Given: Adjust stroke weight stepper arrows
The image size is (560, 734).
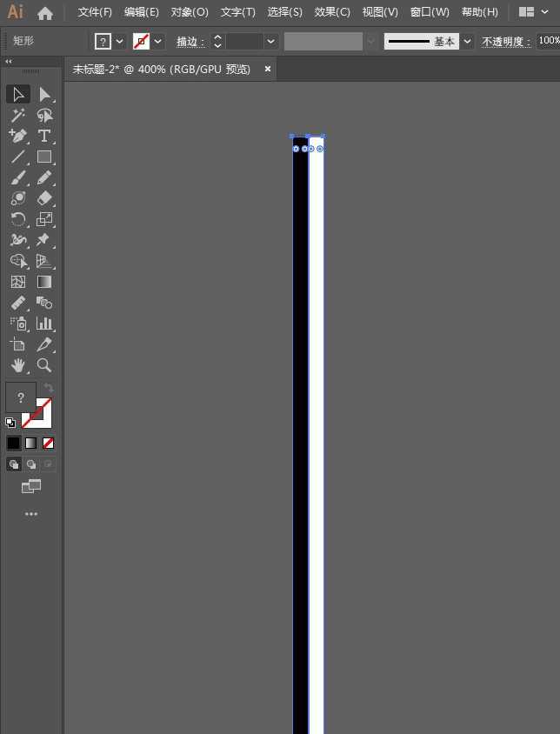Looking at the screenshot, I should tap(217, 41).
